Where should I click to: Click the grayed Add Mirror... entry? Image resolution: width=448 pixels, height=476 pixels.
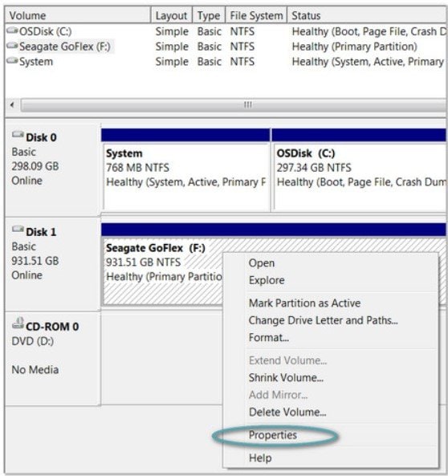pyautogui.click(x=278, y=395)
